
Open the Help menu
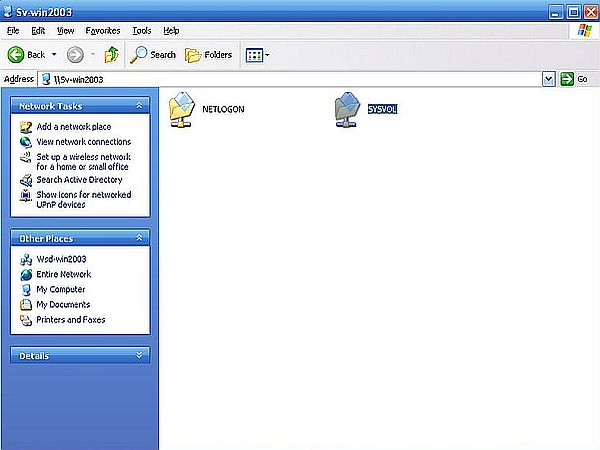171,31
